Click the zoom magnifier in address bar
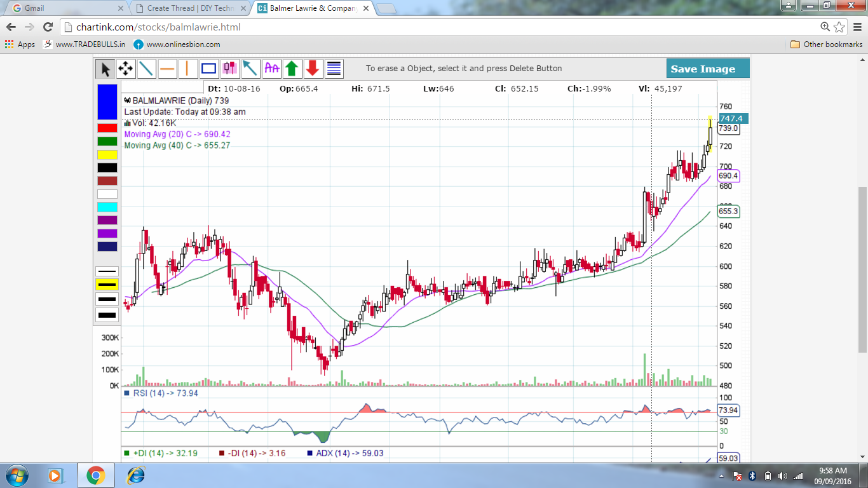This screenshot has height=488, width=868. 825,27
